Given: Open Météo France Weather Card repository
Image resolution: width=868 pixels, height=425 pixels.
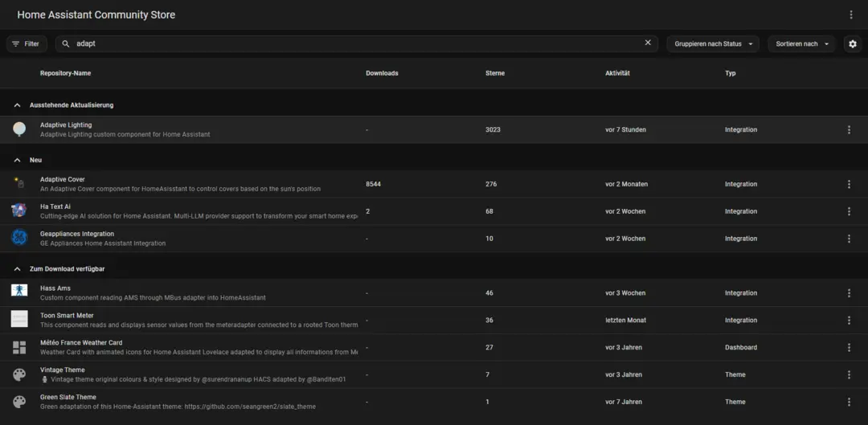Looking at the screenshot, I should pos(81,342).
